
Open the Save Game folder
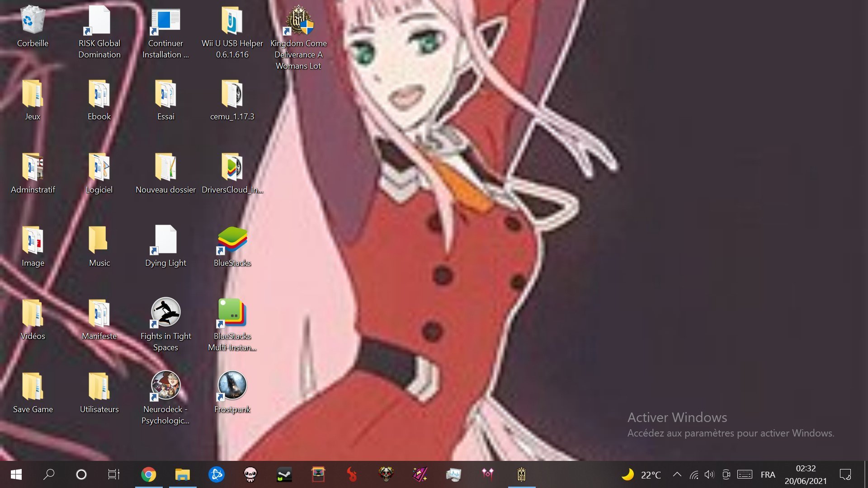(33, 393)
